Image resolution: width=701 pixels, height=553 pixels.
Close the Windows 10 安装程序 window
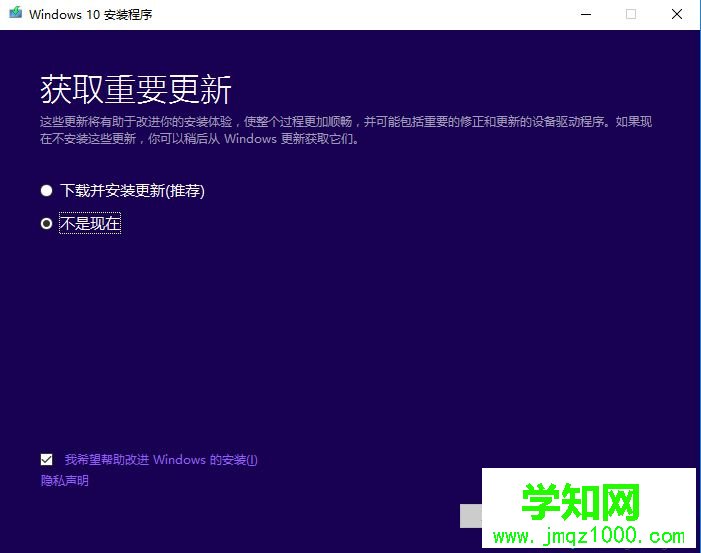click(x=676, y=14)
